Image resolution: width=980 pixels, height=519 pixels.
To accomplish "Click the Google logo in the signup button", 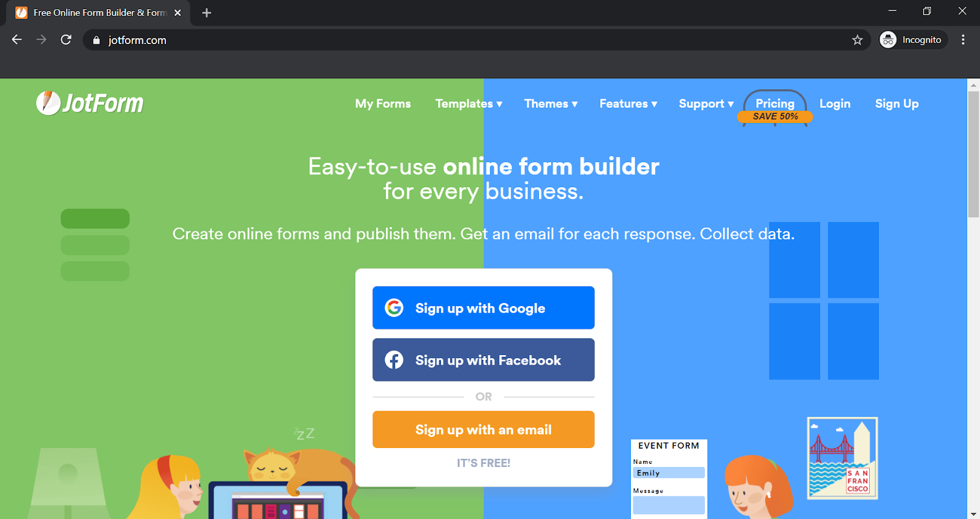I will tap(394, 307).
